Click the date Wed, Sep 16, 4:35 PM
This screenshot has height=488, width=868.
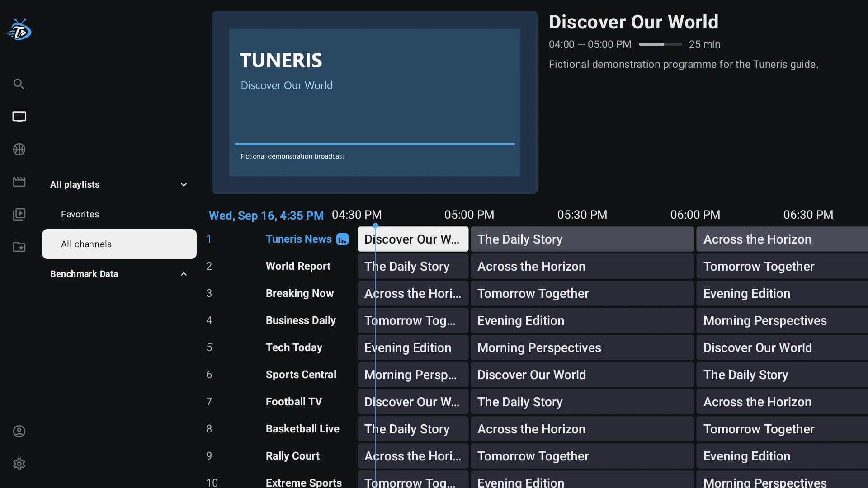[266, 216]
